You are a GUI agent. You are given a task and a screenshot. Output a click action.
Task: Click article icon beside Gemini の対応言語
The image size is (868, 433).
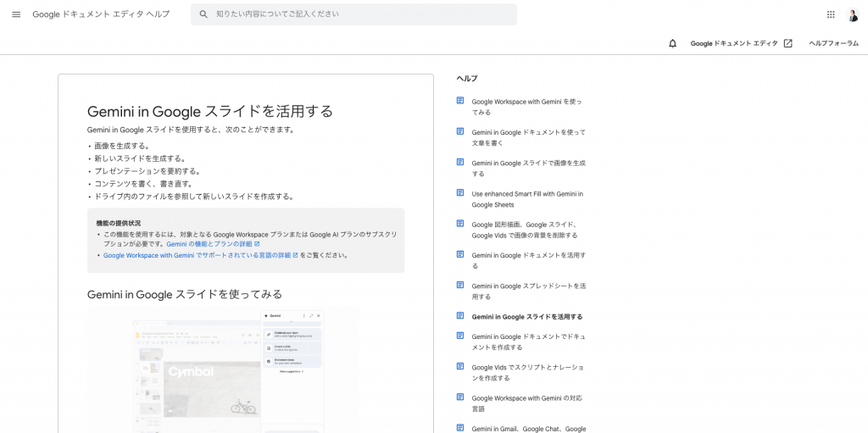pos(459,397)
